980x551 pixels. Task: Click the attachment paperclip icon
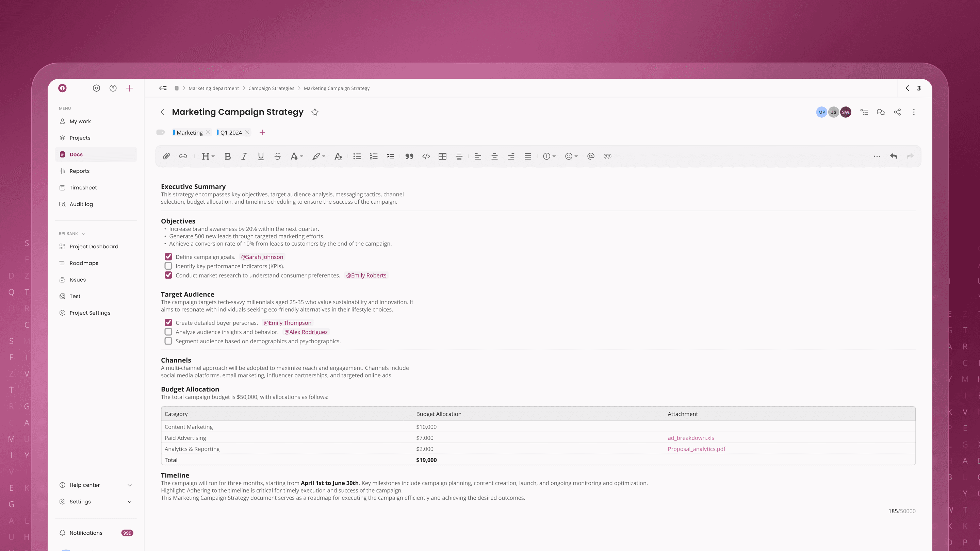tap(166, 156)
